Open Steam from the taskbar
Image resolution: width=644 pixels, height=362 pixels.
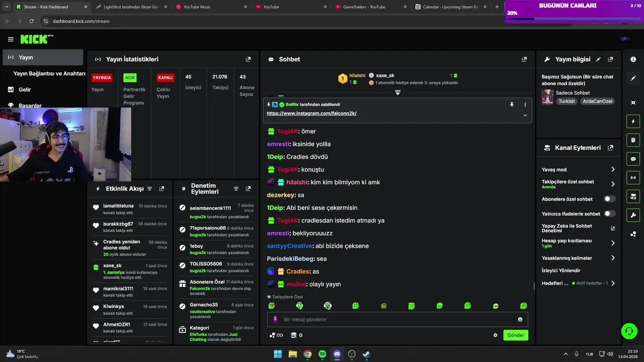point(366,354)
